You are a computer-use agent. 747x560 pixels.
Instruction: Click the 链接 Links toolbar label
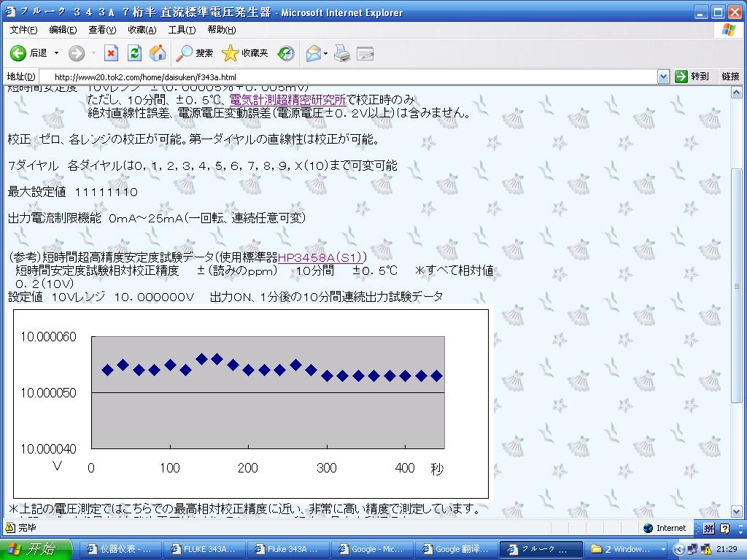[730, 76]
